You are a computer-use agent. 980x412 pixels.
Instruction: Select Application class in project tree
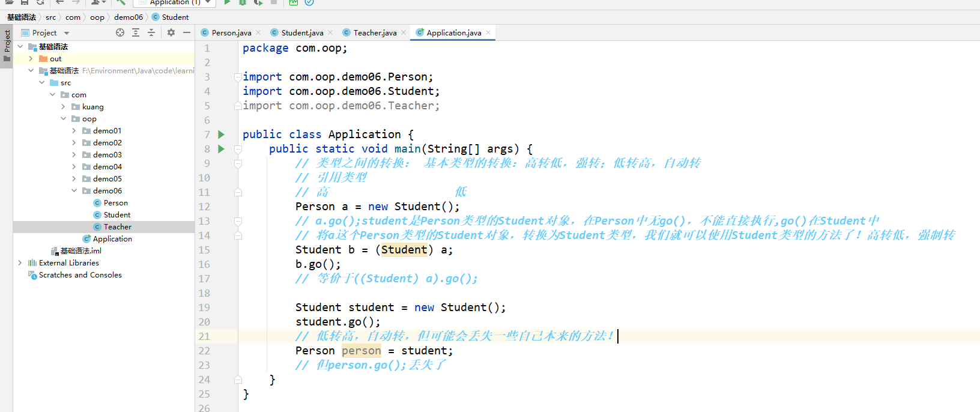coord(112,238)
